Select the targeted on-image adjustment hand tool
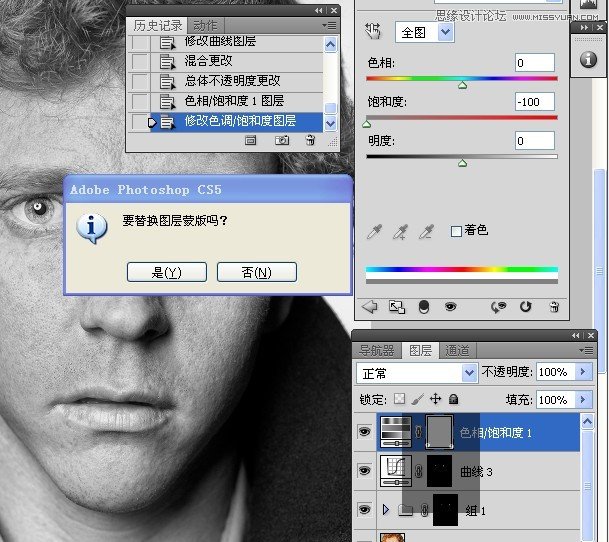 (x=372, y=32)
